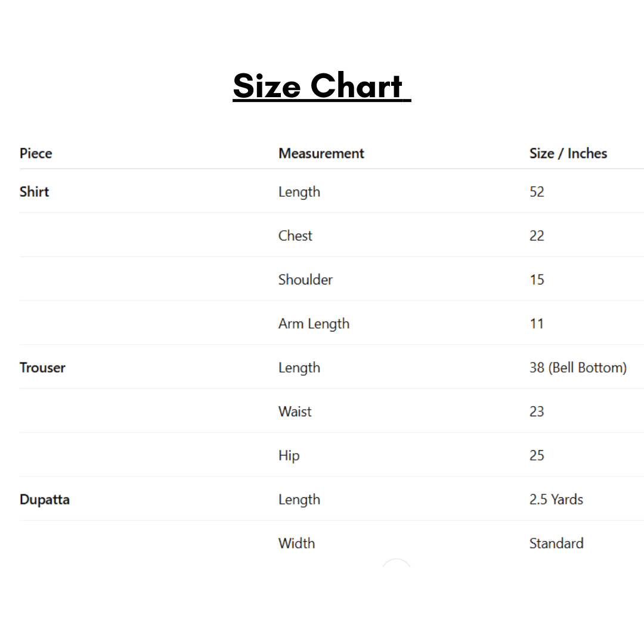The width and height of the screenshot is (644, 644).
Task: Click the Standard width value
Action: tap(556, 543)
